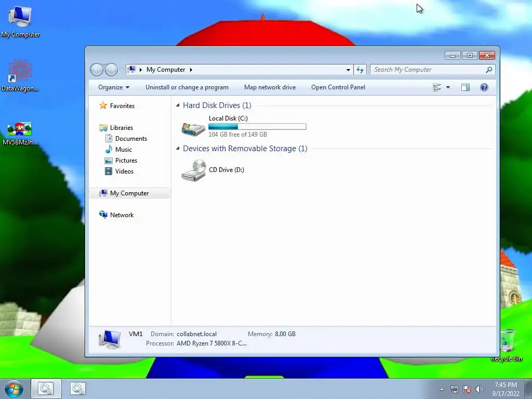Open the Music library

(118, 149)
